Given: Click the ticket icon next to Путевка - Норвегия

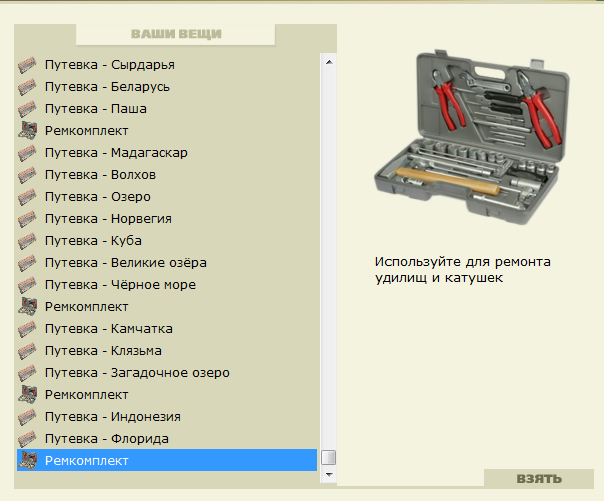Looking at the screenshot, I should click(x=28, y=219).
